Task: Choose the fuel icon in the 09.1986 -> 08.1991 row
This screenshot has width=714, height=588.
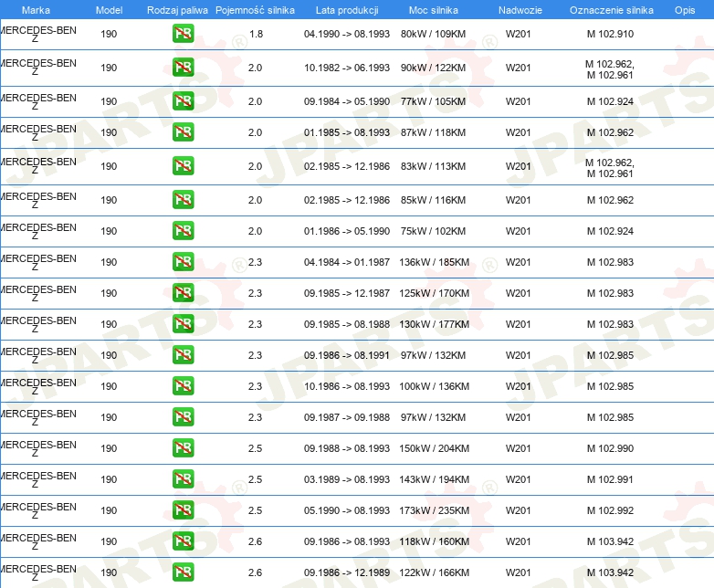Action: [183, 354]
